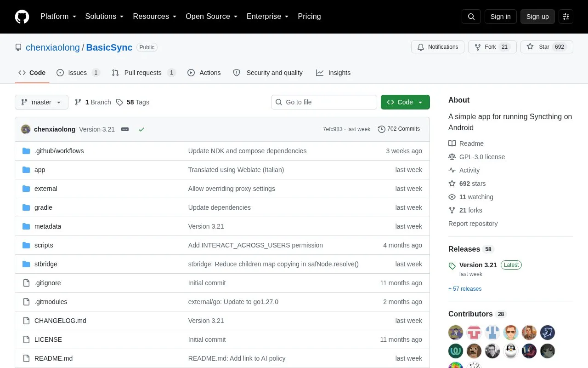The height and width of the screenshot is (368, 588).
Task: View the 692 stars link
Action: coord(467,184)
